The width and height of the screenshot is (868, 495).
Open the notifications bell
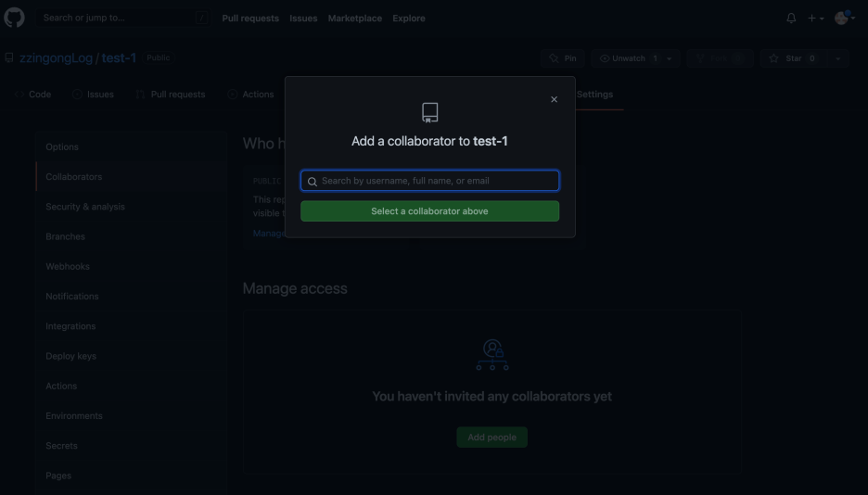pyautogui.click(x=791, y=19)
